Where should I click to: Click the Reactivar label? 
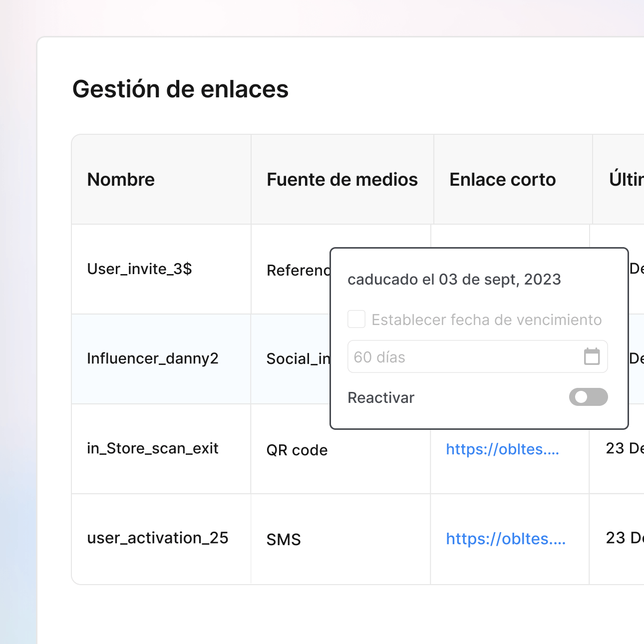coord(381,397)
